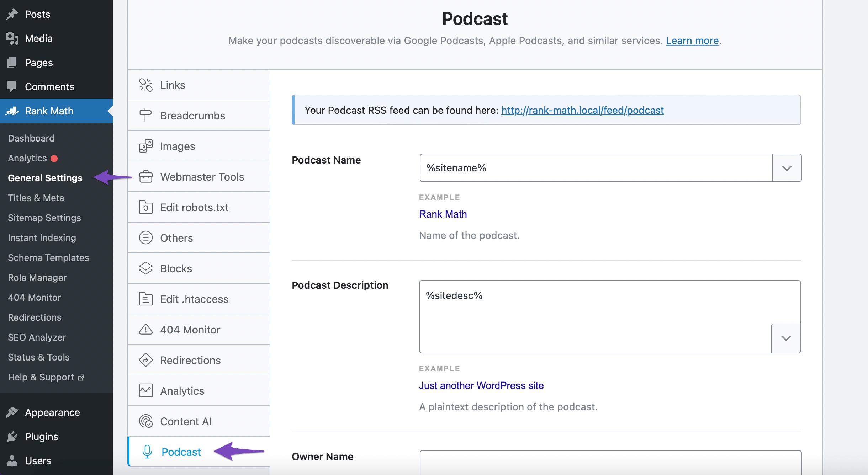Click the Redirections diamond arrow icon
This screenshot has width=868, height=475.
point(145,360)
